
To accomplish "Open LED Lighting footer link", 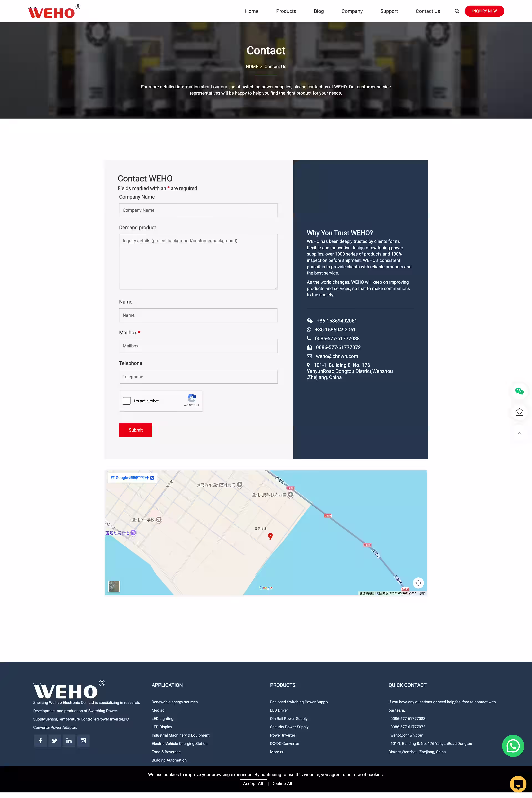I will tap(162, 719).
